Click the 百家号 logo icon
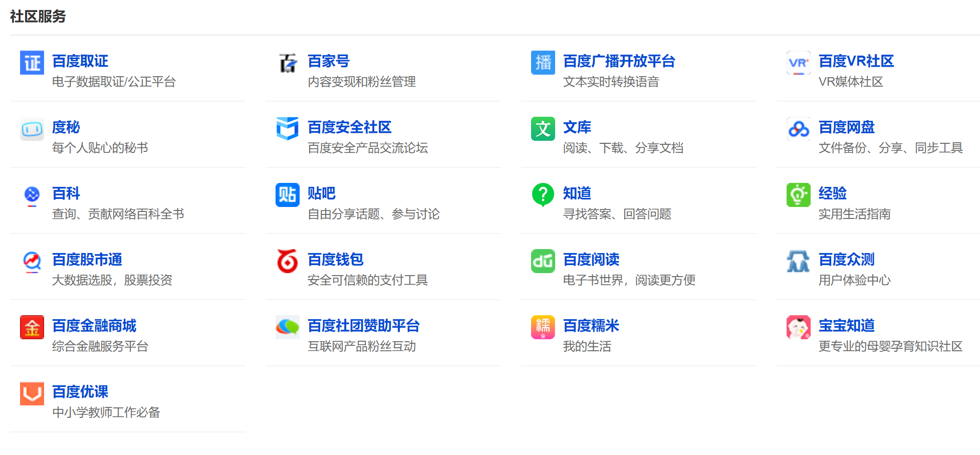This screenshot has height=455, width=980. (x=288, y=63)
